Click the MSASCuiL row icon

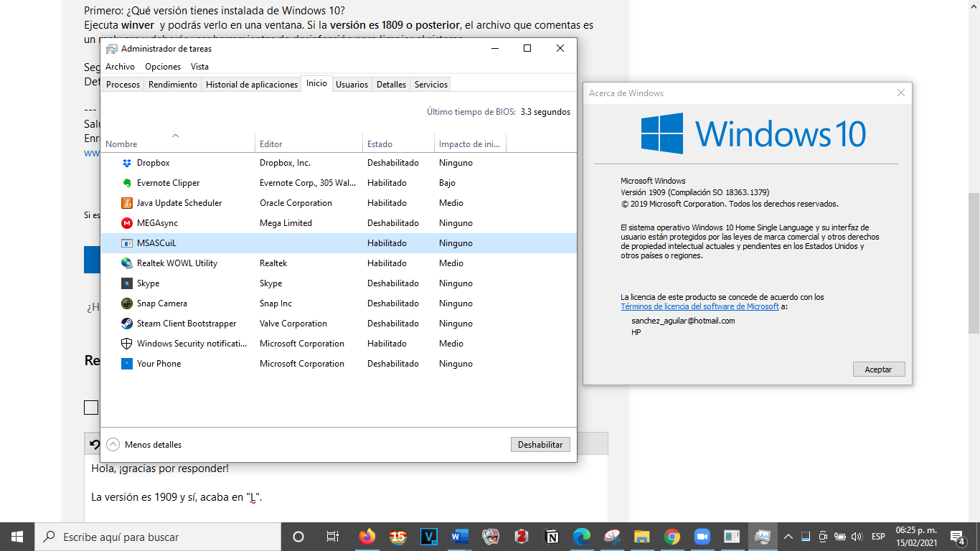coord(127,243)
